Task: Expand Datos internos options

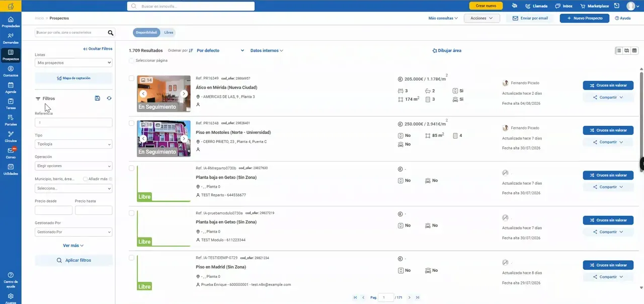Action: point(267,50)
